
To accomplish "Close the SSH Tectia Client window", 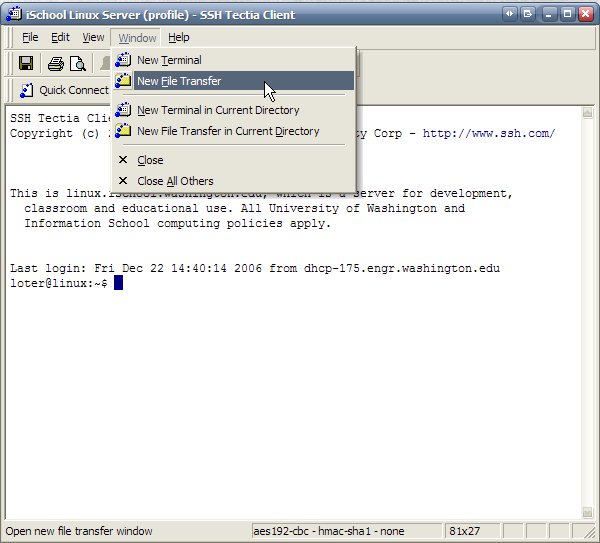I will pos(586,15).
